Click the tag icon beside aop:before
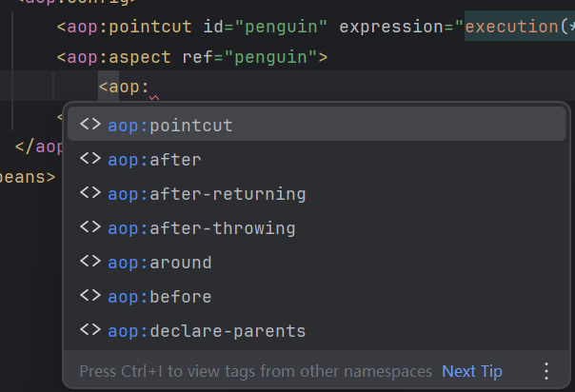575x392 pixels. tap(89, 296)
